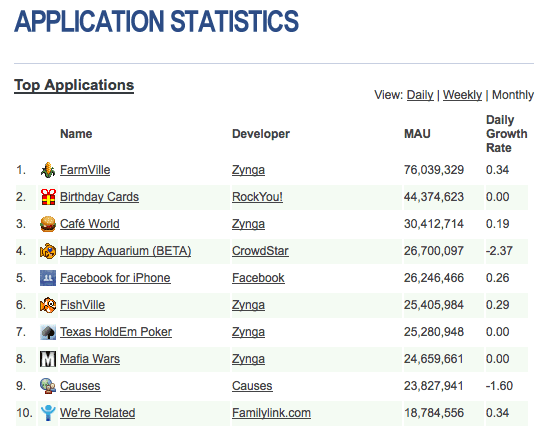Viewport: 545px width, 435px height.
Task: Click the 0.29 growth rate value
Action: tap(497, 305)
